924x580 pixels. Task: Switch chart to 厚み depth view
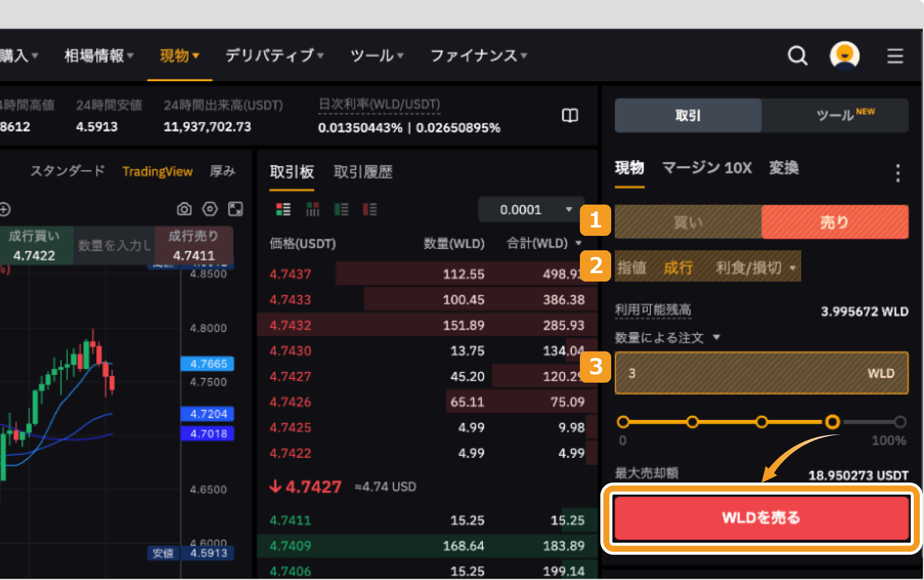click(222, 171)
